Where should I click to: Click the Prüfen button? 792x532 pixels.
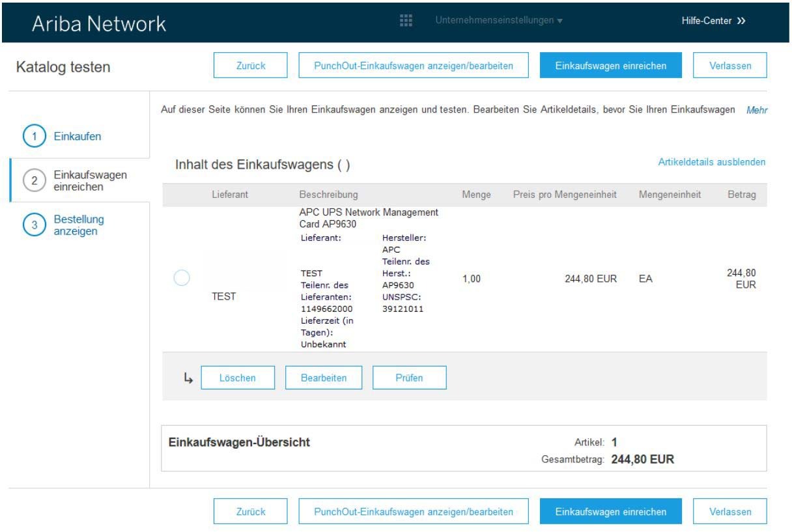tap(409, 378)
